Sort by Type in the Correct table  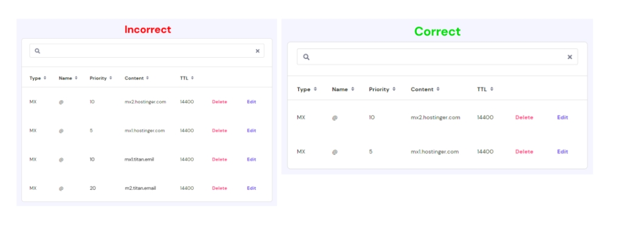[x=307, y=89]
